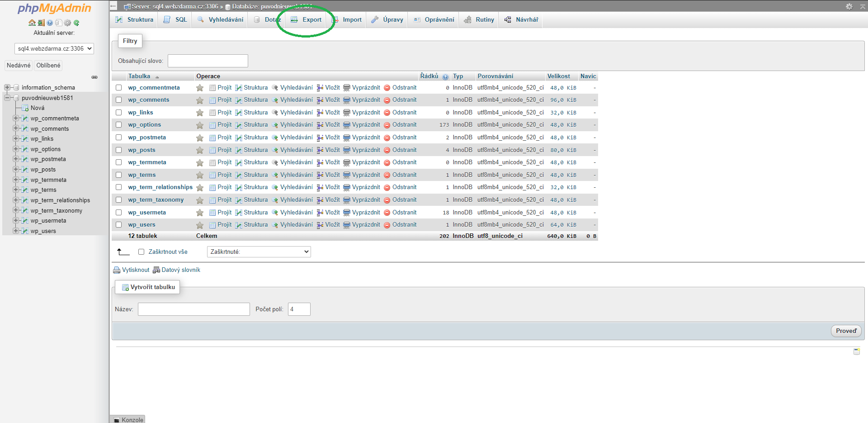Select wp_options row checkbox
The height and width of the screenshot is (423, 868).
point(119,125)
